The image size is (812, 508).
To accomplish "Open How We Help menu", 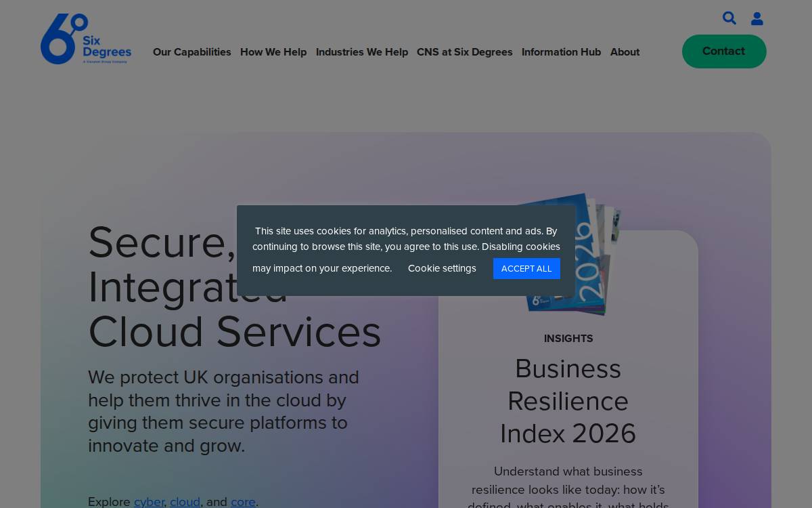I will point(273,52).
